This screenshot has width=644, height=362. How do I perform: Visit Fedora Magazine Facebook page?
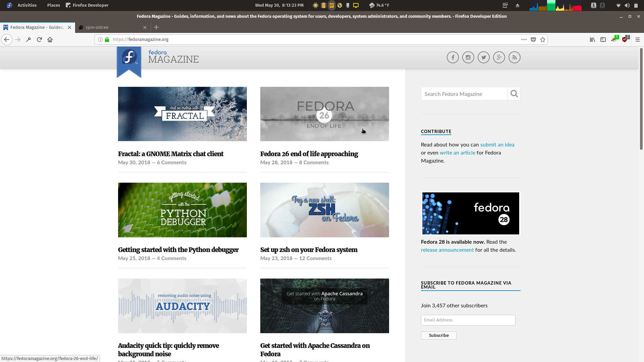click(453, 57)
